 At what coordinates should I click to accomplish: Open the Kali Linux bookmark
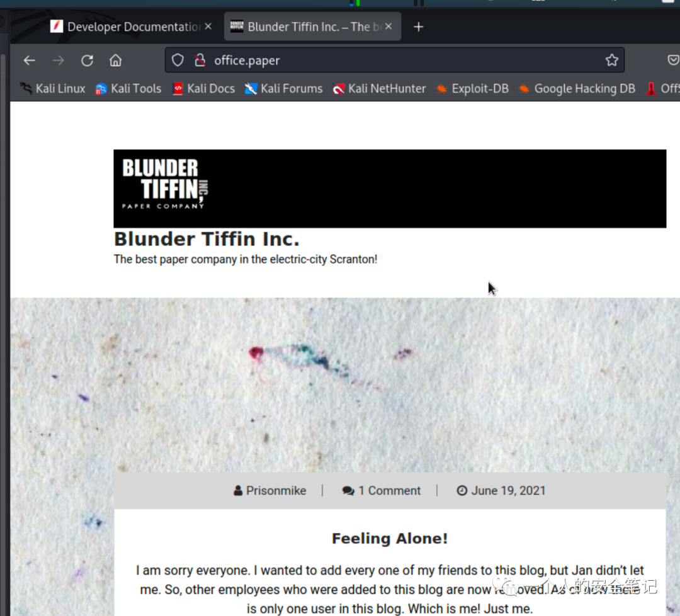(52, 89)
